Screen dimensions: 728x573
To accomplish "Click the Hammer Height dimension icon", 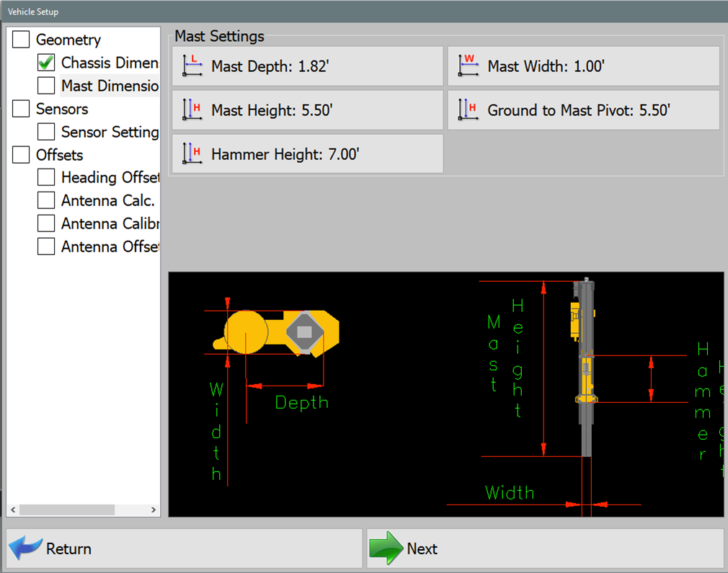I will click(192, 153).
